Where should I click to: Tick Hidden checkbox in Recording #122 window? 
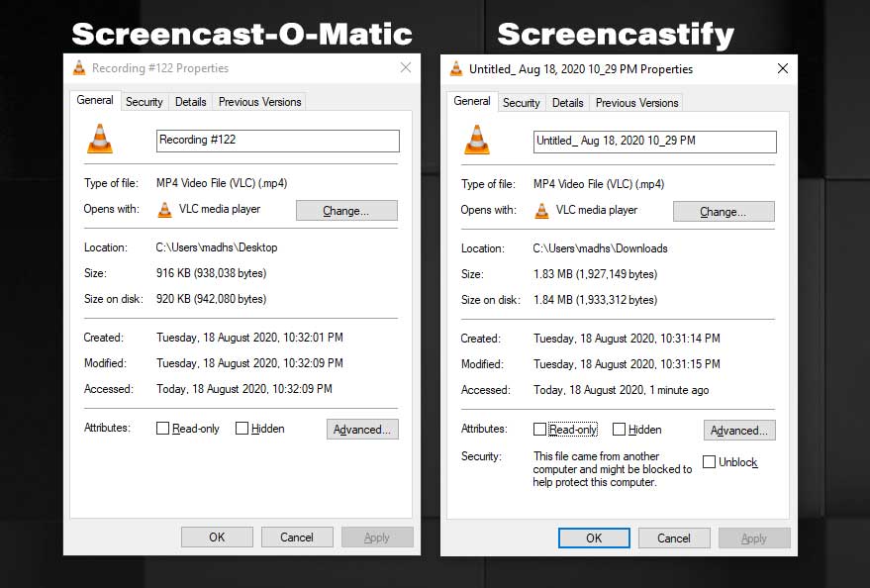point(242,429)
